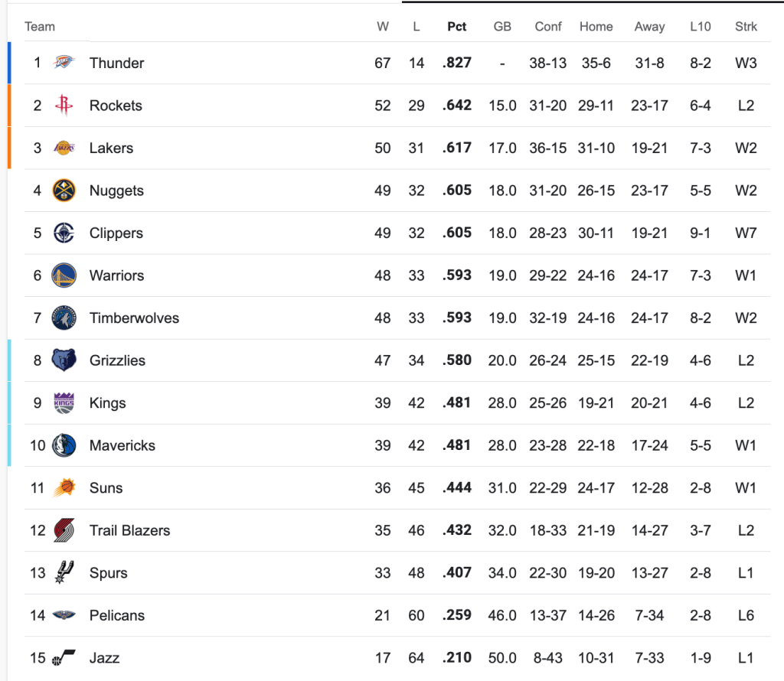Click the Kings team logo
The width and height of the screenshot is (784, 681).
tap(64, 402)
